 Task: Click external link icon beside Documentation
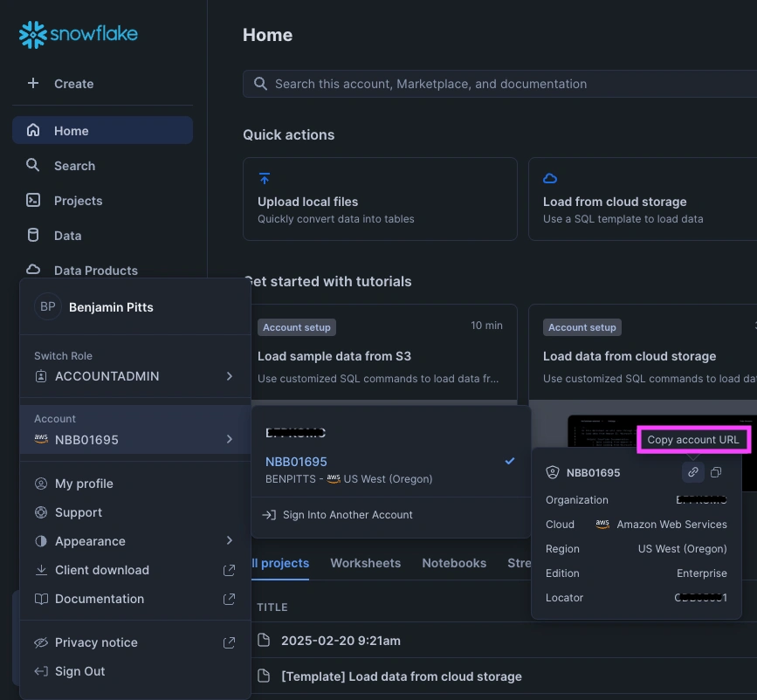point(229,599)
